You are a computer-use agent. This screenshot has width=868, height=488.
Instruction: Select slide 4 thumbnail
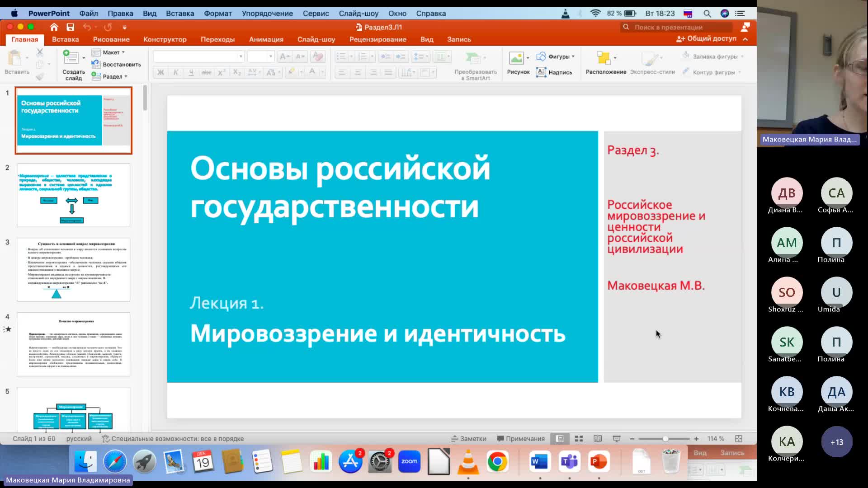73,344
